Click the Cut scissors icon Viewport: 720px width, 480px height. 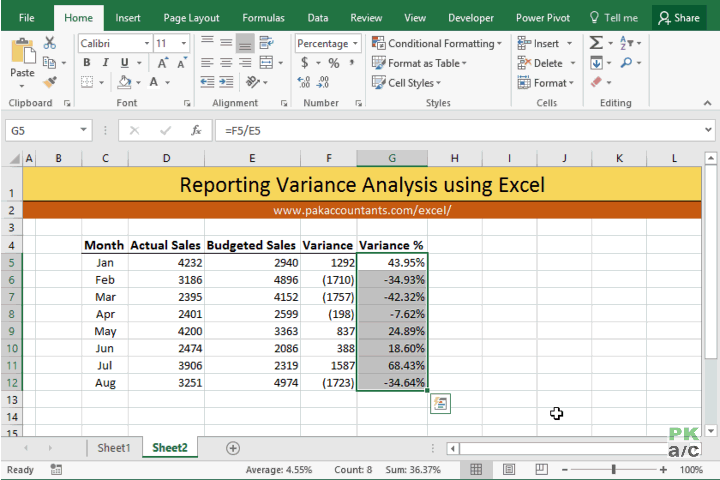tap(50, 43)
